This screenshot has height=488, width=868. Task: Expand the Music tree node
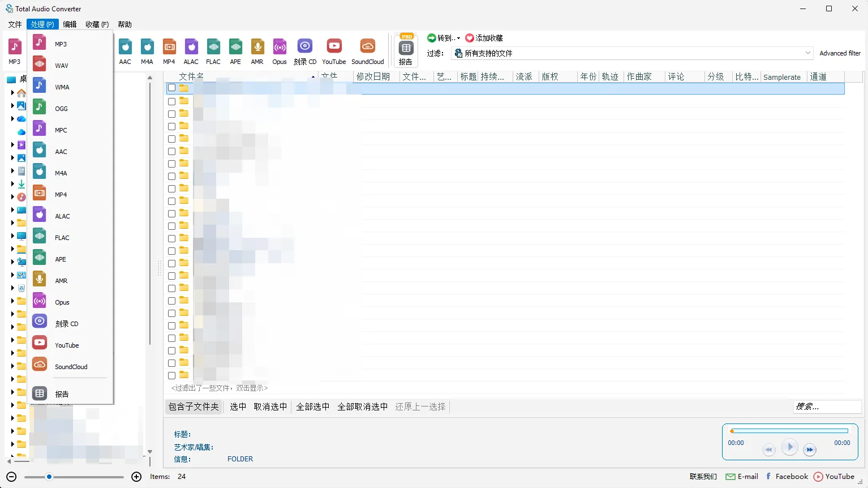pos(12,196)
